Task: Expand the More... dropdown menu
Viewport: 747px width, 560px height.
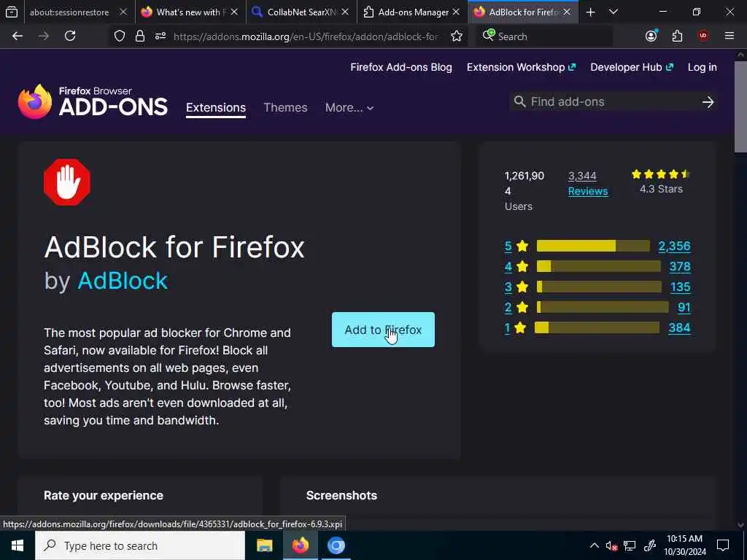Action: [349, 108]
